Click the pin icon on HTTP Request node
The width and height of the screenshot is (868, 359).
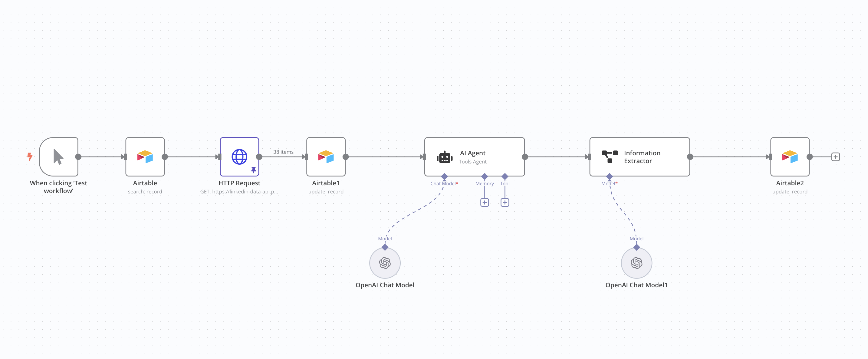coord(253,170)
